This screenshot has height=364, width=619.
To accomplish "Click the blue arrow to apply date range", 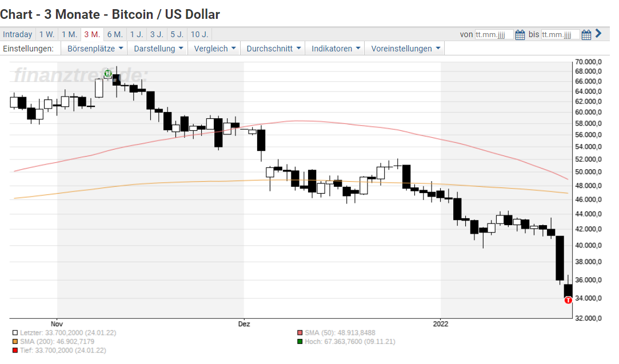I will 598,34.
